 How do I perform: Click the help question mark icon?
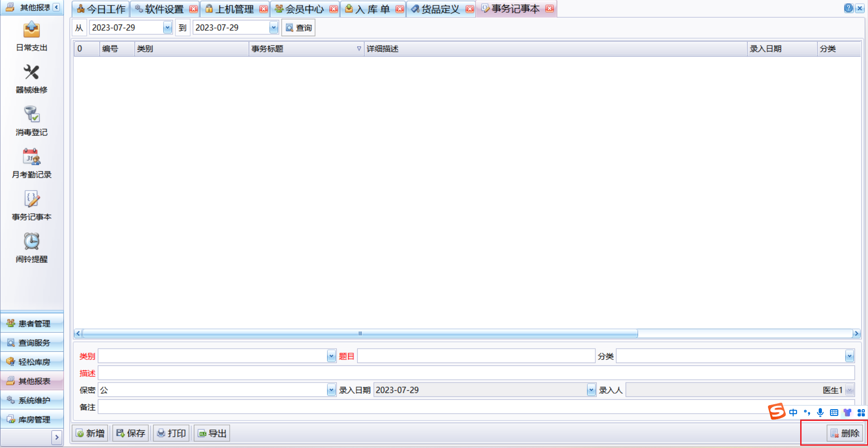(849, 8)
